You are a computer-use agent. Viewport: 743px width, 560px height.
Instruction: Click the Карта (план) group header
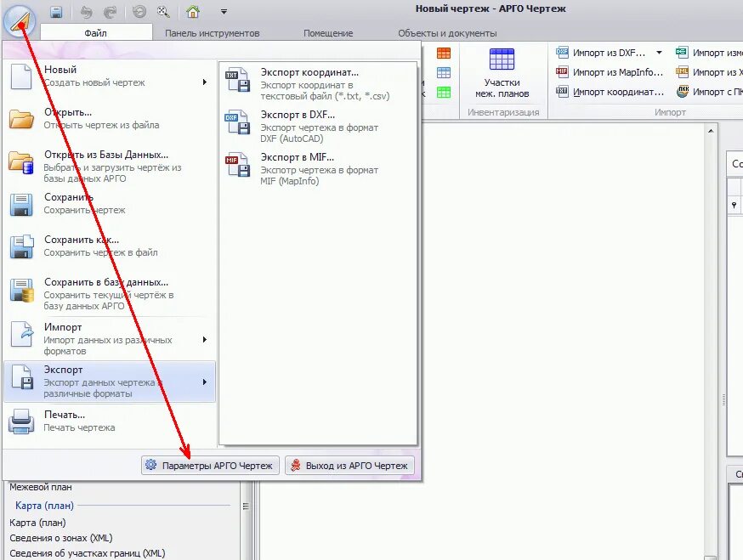pyautogui.click(x=44, y=506)
